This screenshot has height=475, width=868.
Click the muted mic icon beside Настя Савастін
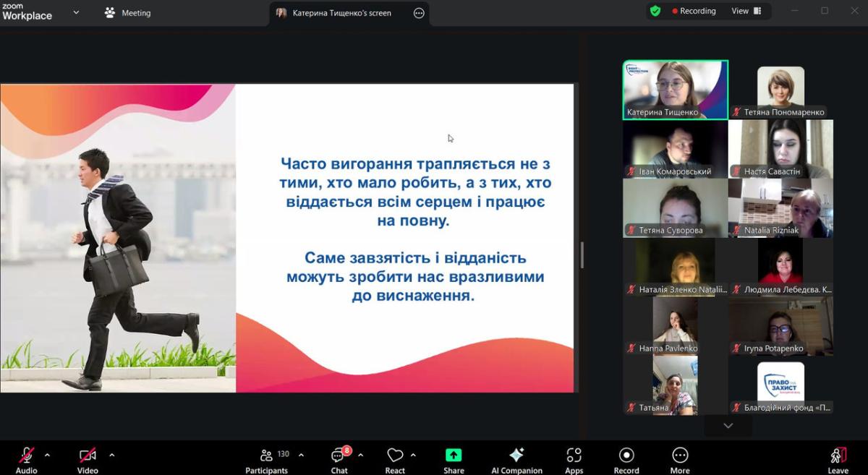coord(736,171)
